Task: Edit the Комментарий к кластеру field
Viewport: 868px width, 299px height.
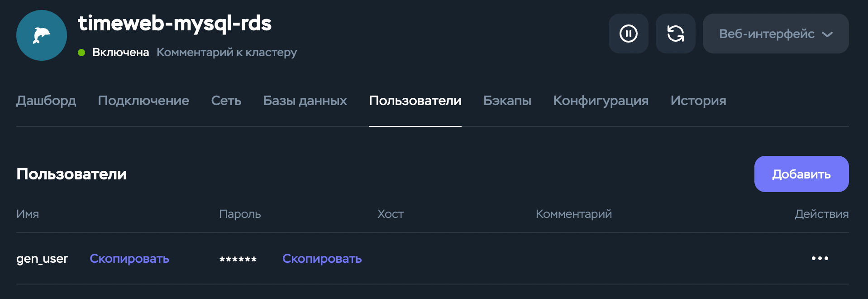Action: (227, 53)
